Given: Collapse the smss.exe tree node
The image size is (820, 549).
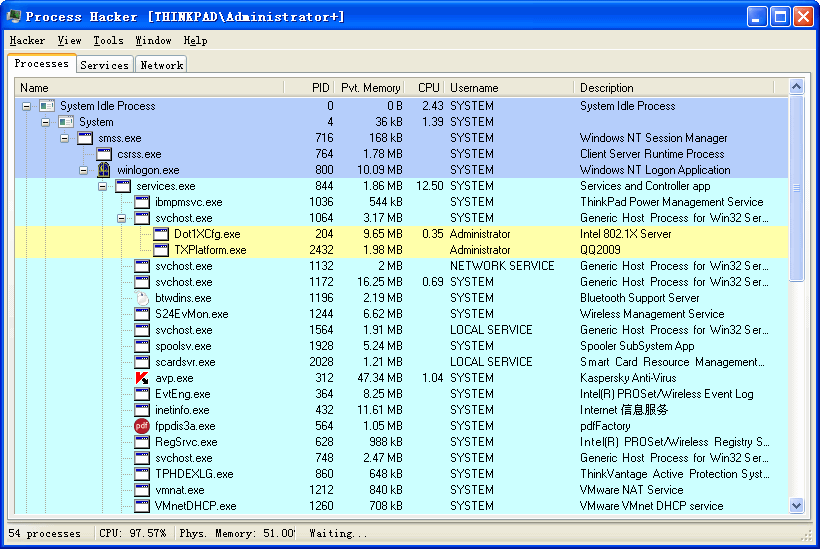Looking at the screenshot, I should click(65, 138).
